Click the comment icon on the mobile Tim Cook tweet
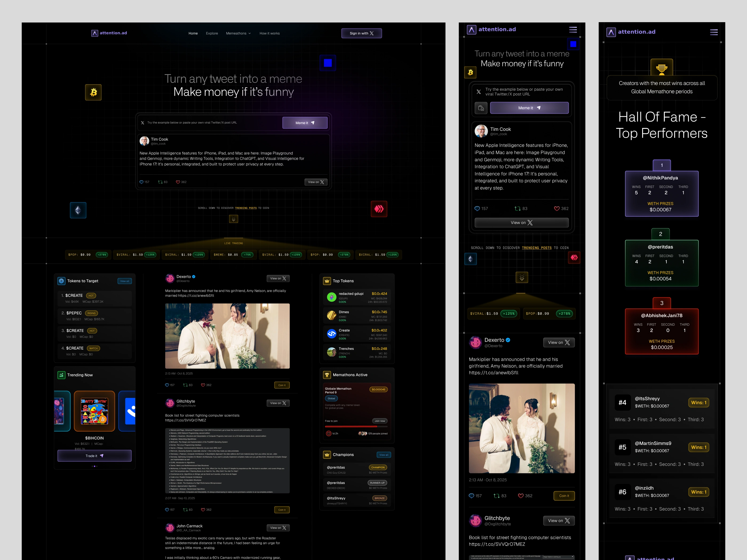 (x=477, y=209)
